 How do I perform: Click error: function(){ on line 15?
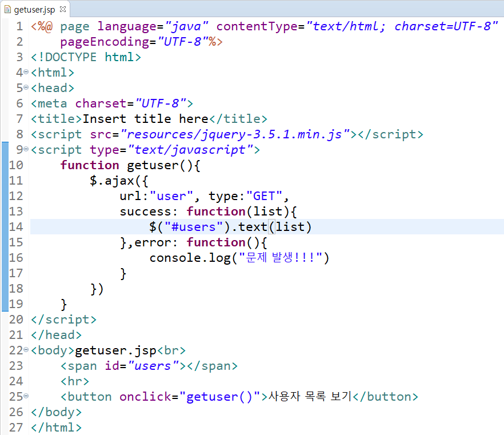tap(201, 242)
